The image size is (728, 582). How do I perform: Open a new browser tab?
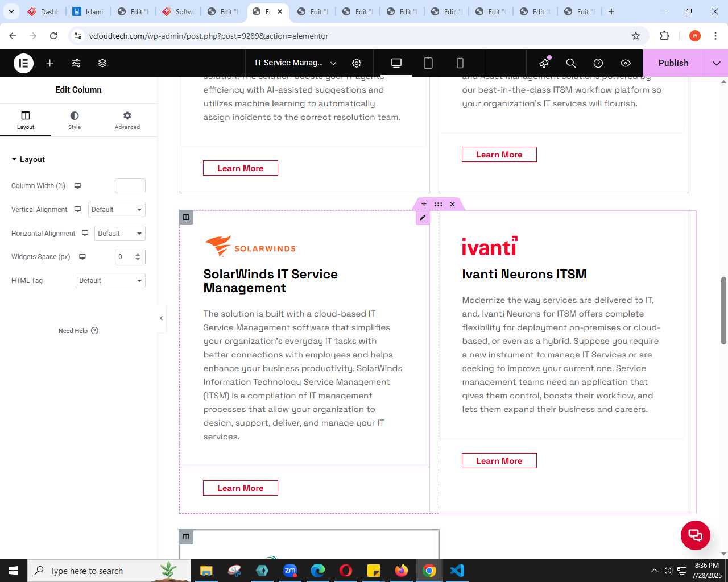click(x=611, y=11)
